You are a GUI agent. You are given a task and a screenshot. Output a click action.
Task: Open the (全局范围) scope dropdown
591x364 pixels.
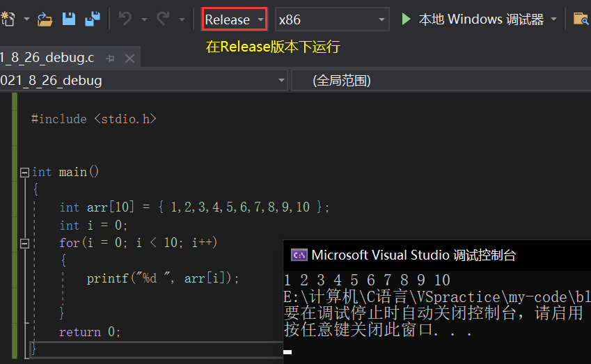coord(441,80)
